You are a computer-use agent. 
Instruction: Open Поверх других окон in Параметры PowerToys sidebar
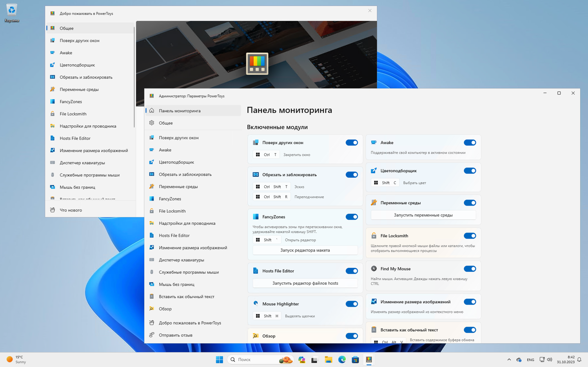[x=194, y=137]
